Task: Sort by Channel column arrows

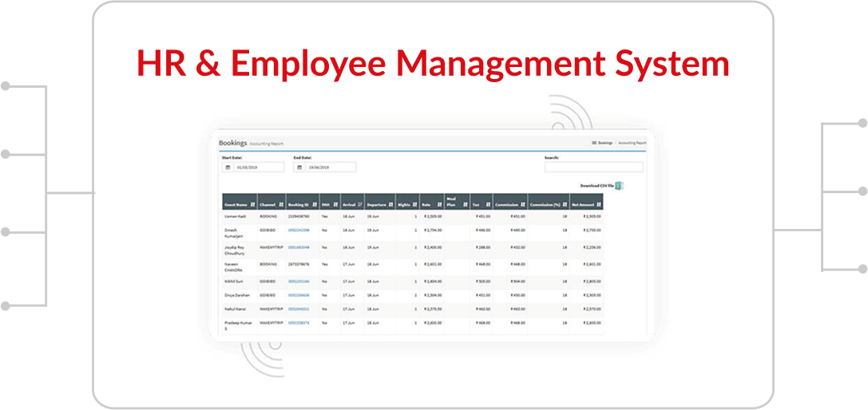Action: [281, 205]
